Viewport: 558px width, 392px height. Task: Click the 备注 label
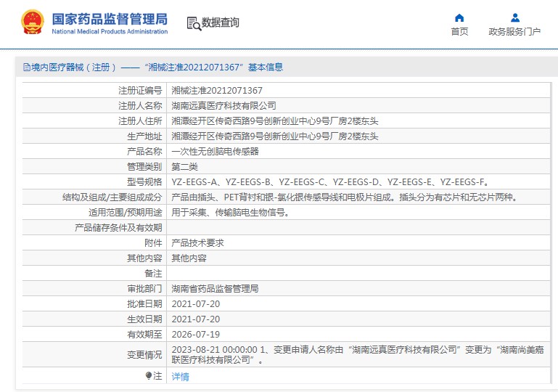click(x=153, y=274)
